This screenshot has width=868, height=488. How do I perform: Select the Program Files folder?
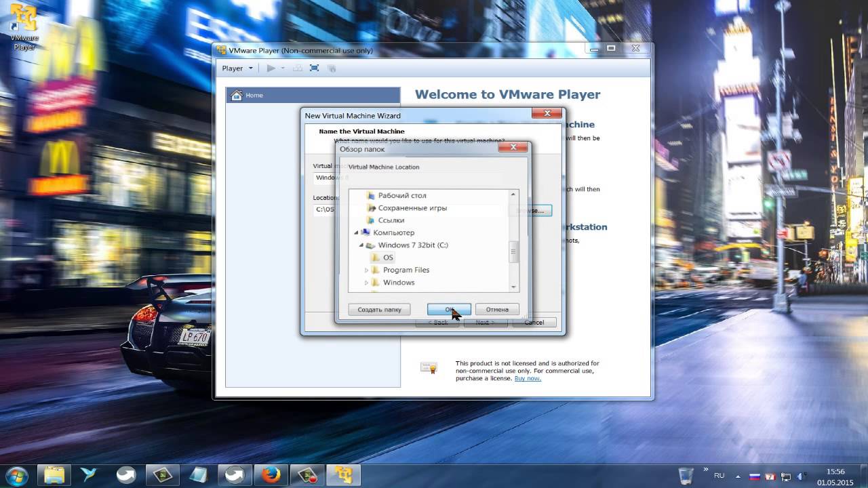(x=406, y=270)
